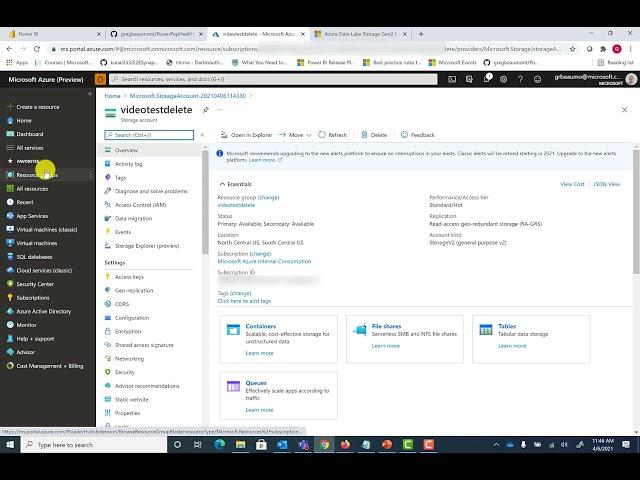Click the JSON View link

point(606,184)
